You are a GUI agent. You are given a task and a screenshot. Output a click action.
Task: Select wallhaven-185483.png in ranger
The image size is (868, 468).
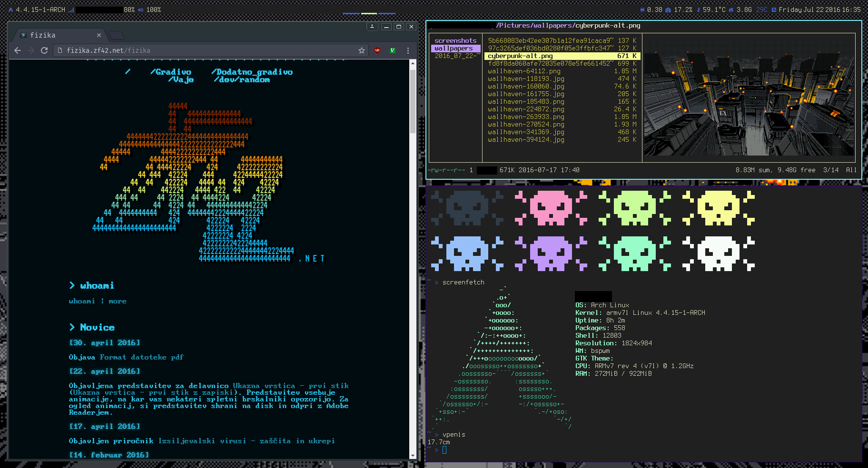click(x=562, y=102)
